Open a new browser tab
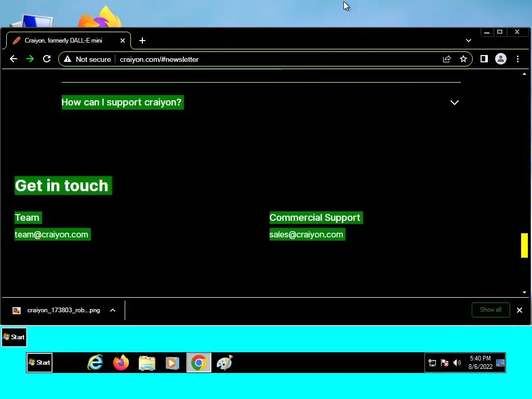This screenshot has height=399, width=532. (x=142, y=41)
